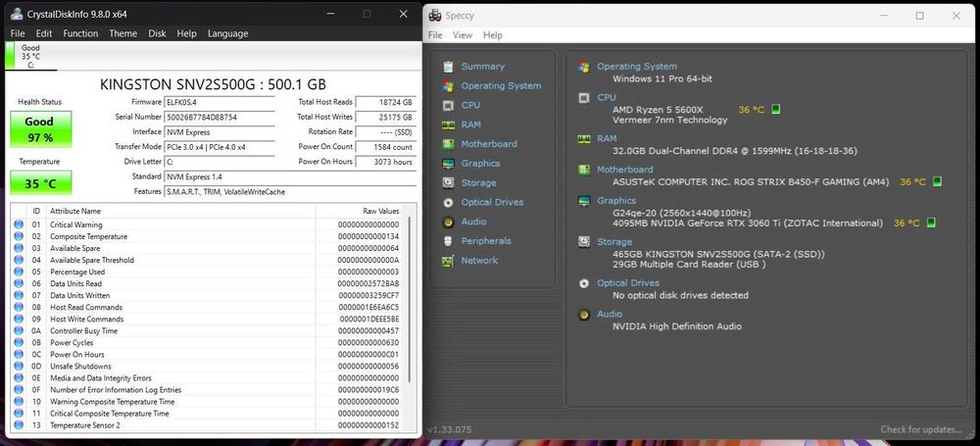Click the CPU sidebar icon in Speccy

(x=448, y=105)
